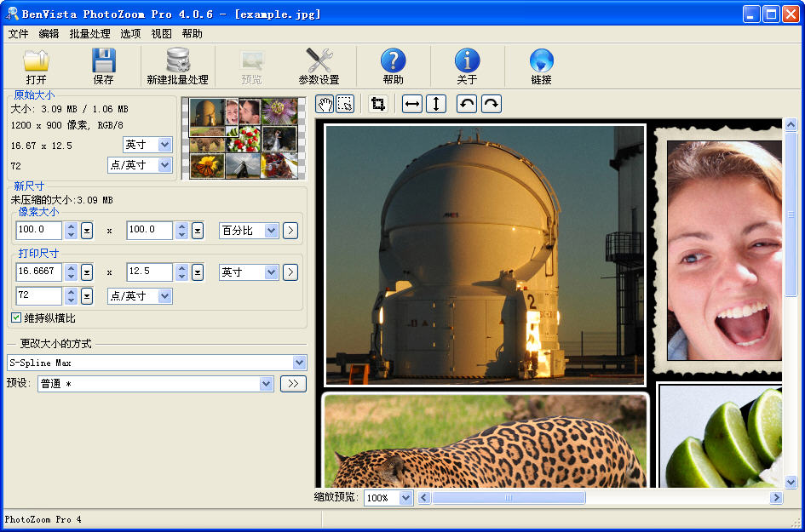Toggle the 維持纵横比 aspect ratio checkbox
Image resolution: width=805 pixels, height=532 pixels.
pyautogui.click(x=16, y=317)
